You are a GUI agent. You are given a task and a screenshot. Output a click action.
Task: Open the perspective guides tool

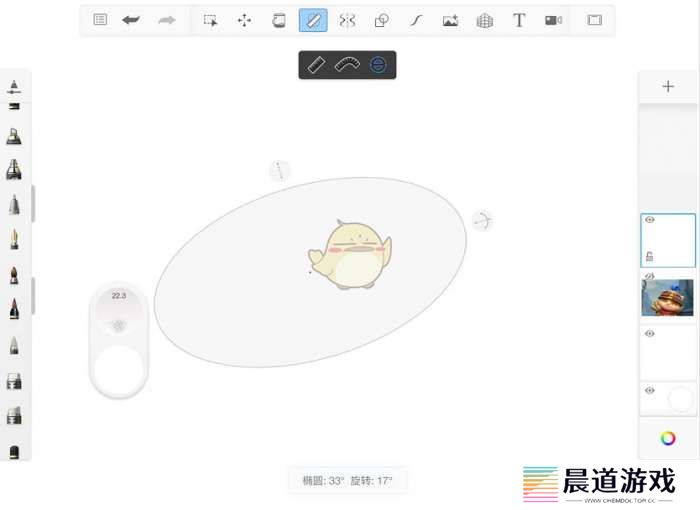tap(485, 20)
